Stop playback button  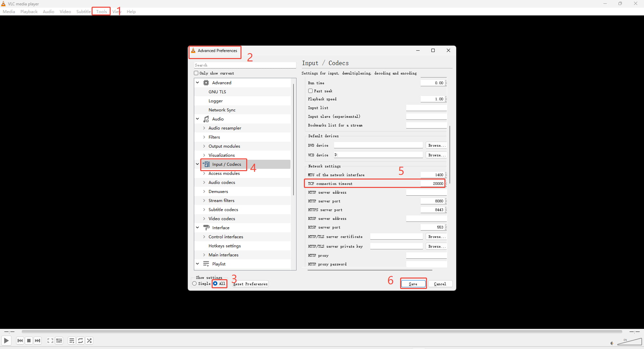(x=29, y=341)
